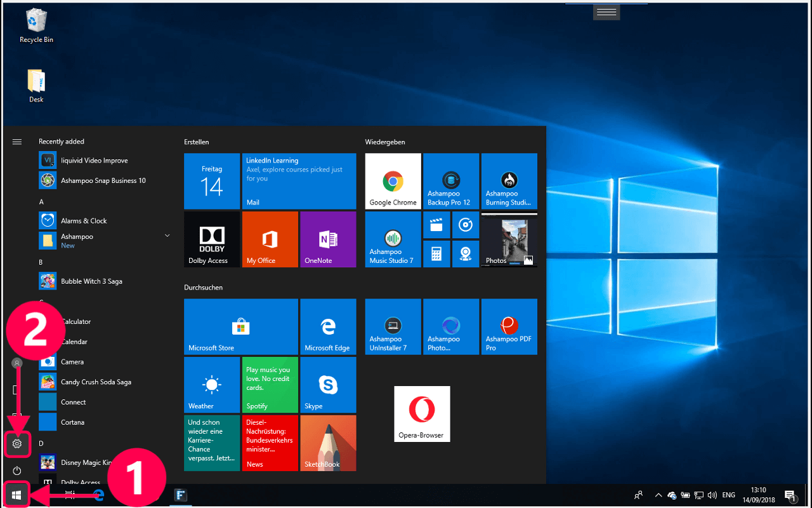The width and height of the screenshot is (812, 508).
Task: Launch Ashampoo Backup Pro 12 tile
Action: pyautogui.click(x=451, y=181)
